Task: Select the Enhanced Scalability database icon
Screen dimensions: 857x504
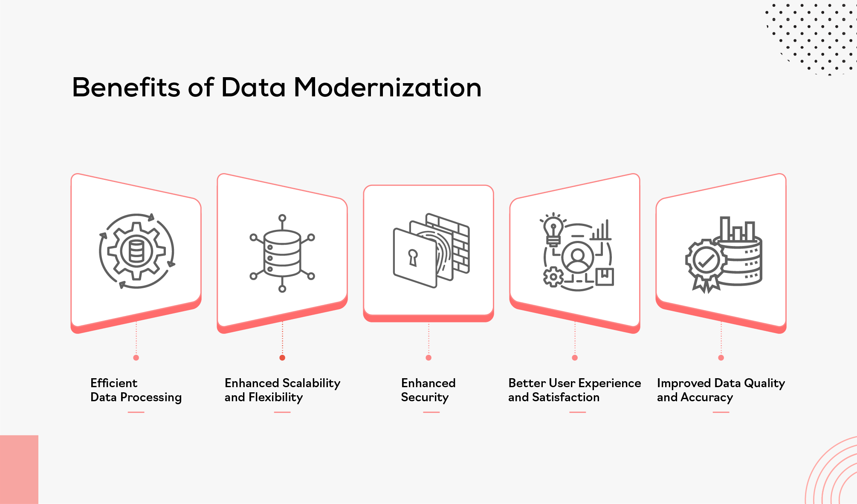Action: pyautogui.click(x=275, y=240)
